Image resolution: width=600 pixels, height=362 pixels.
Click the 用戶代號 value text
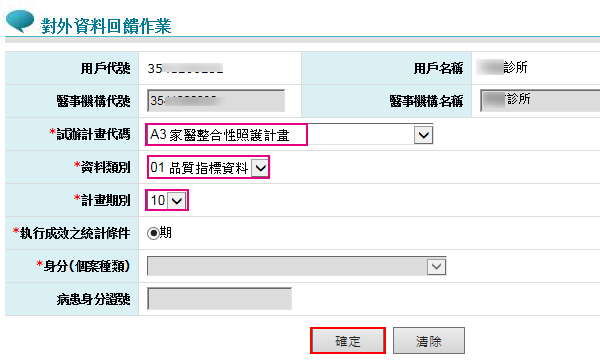tap(185, 68)
